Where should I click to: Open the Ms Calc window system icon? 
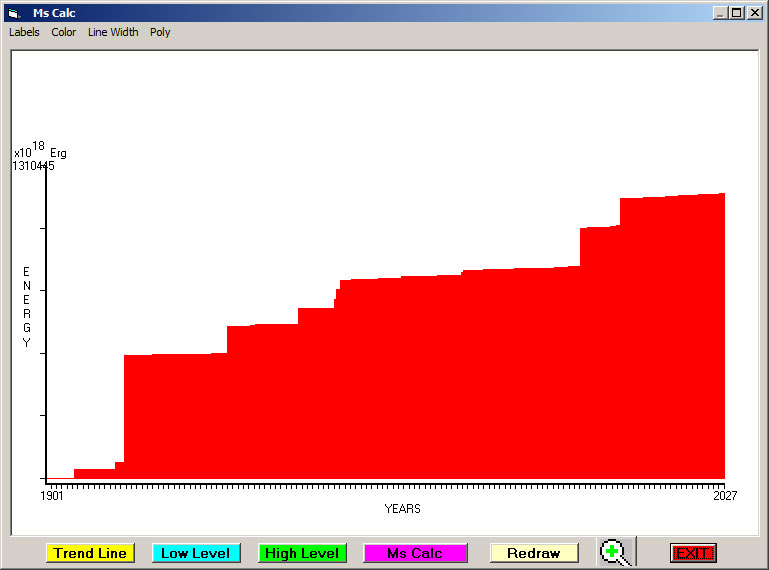[14, 13]
